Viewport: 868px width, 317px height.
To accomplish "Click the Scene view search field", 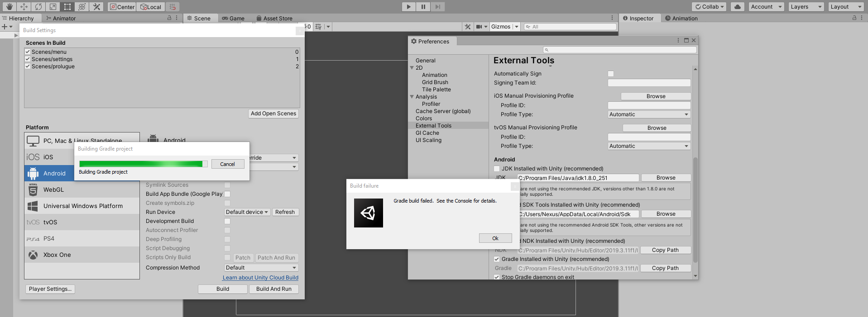I will [x=570, y=27].
